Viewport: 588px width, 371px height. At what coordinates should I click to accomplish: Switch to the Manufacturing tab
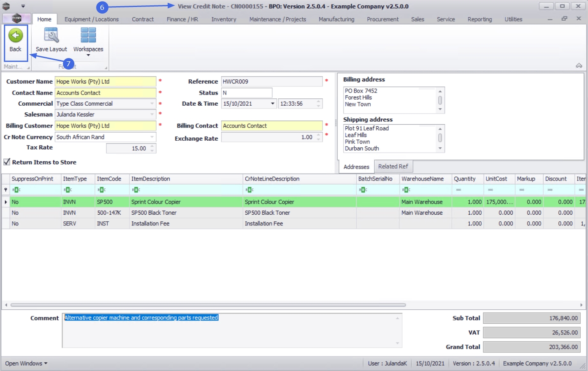(x=337, y=19)
